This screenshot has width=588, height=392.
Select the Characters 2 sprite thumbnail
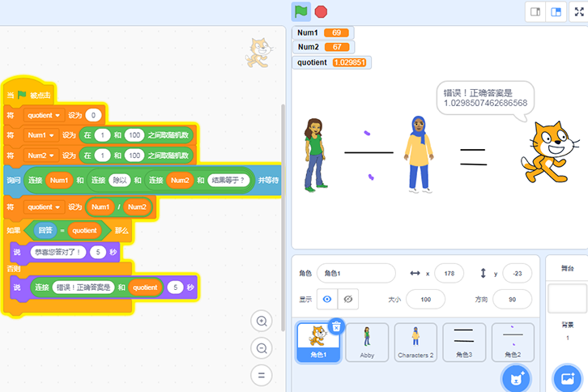pyautogui.click(x=415, y=342)
